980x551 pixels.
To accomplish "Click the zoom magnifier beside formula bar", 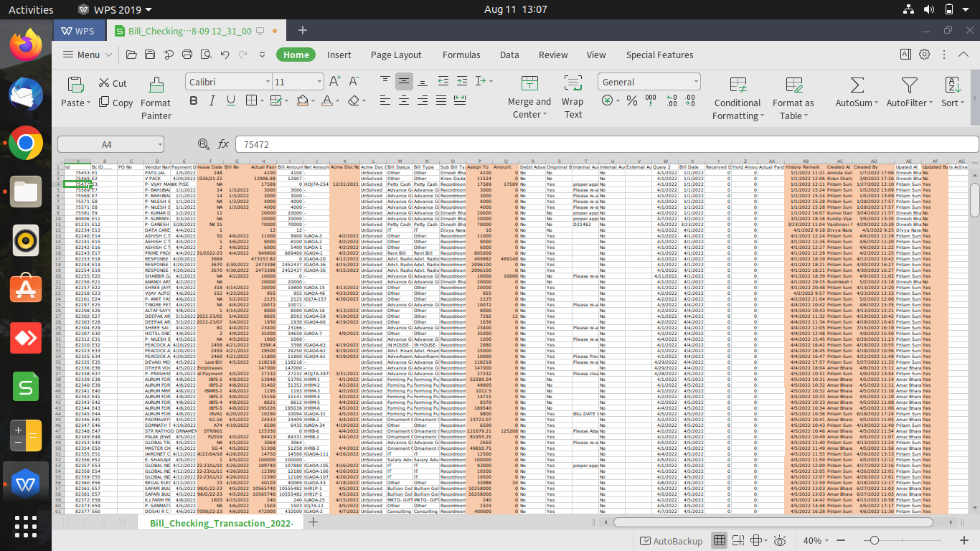I will click(204, 144).
